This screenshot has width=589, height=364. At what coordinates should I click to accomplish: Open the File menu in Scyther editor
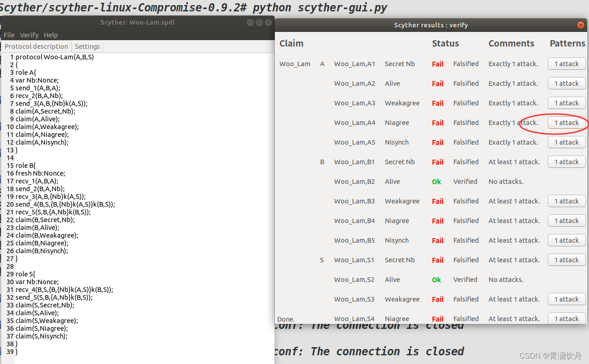click(9, 35)
